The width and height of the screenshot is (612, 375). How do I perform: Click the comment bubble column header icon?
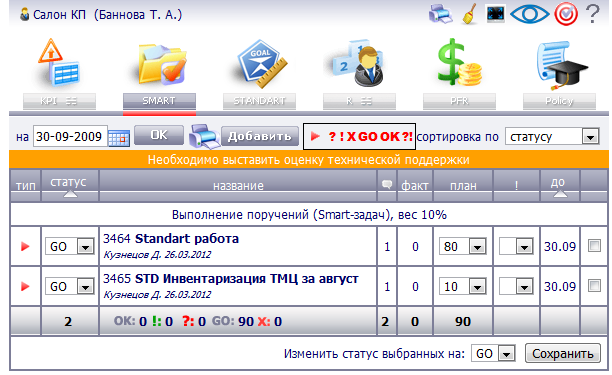tap(387, 185)
